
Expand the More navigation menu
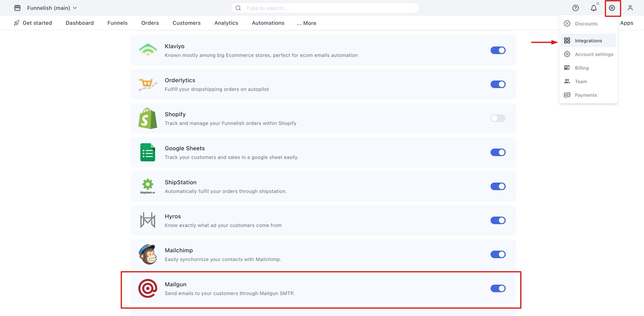pos(306,23)
